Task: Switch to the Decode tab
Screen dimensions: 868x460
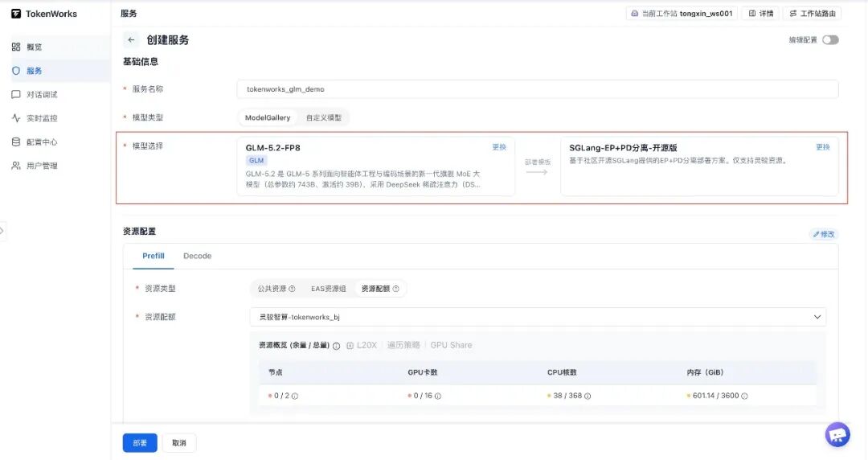Action: coord(197,256)
